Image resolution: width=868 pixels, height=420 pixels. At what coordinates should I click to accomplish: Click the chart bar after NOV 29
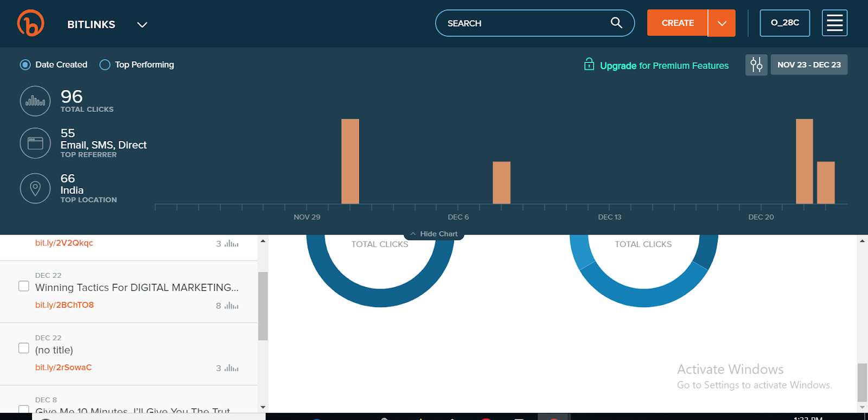pyautogui.click(x=350, y=161)
